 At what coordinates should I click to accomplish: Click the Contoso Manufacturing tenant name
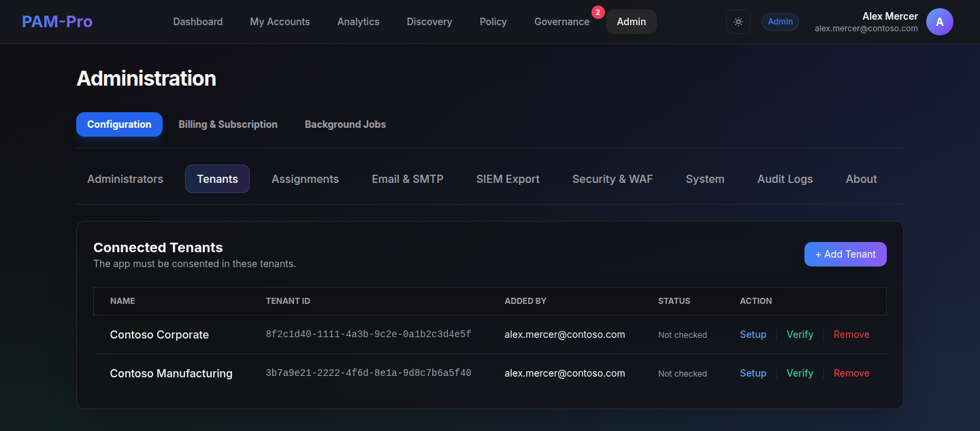tap(171, 373)
